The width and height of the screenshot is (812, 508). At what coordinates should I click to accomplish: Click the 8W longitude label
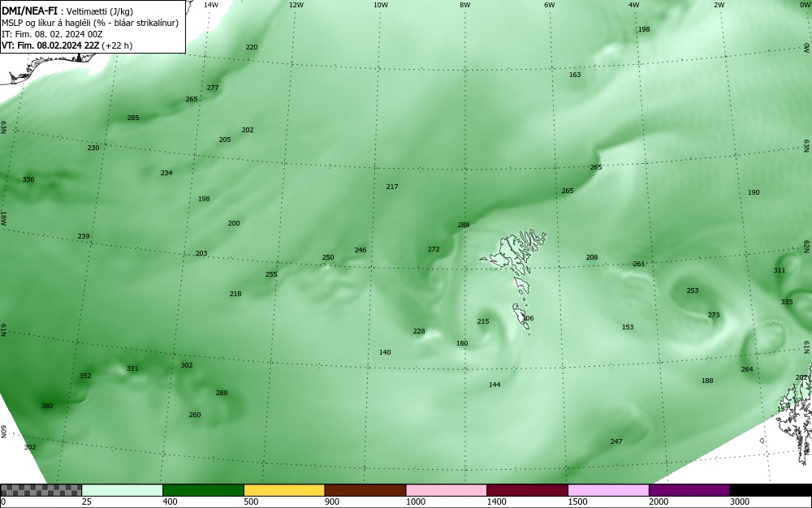click(464, 5)
